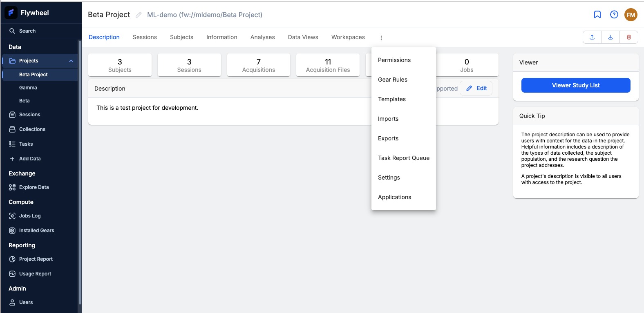Click the 11 Acquisition Files card

point(328,65)
